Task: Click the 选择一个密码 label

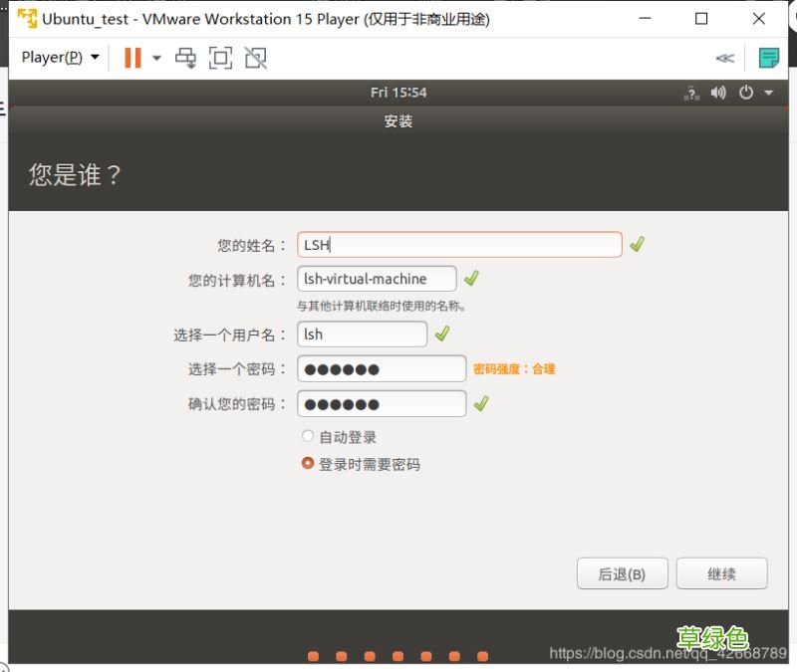Action: 237,369
